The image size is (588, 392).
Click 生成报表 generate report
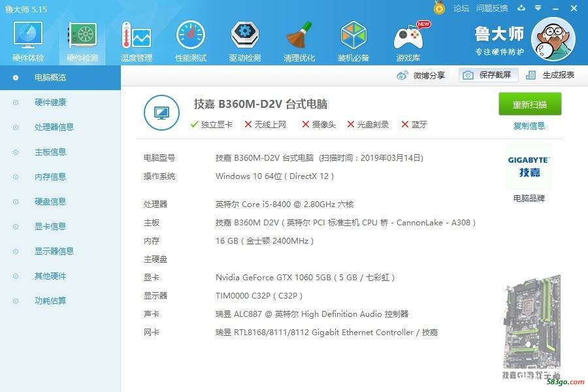click(550, 75)
